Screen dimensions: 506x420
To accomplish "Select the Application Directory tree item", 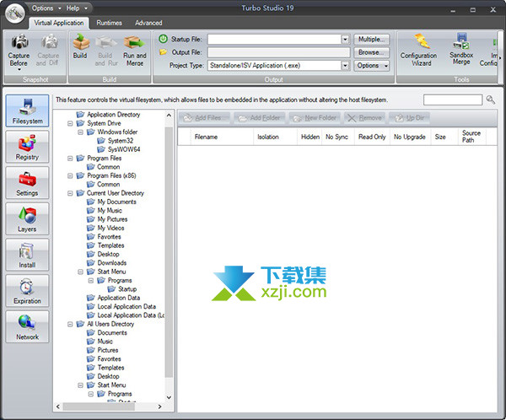I will [x=113, y=115].
